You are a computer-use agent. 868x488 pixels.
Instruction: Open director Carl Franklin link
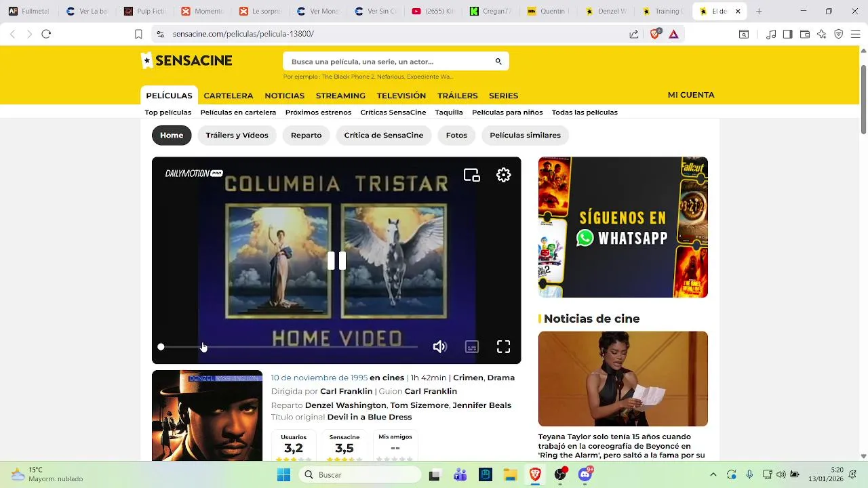pyautogui.click(x=346, y=391)
